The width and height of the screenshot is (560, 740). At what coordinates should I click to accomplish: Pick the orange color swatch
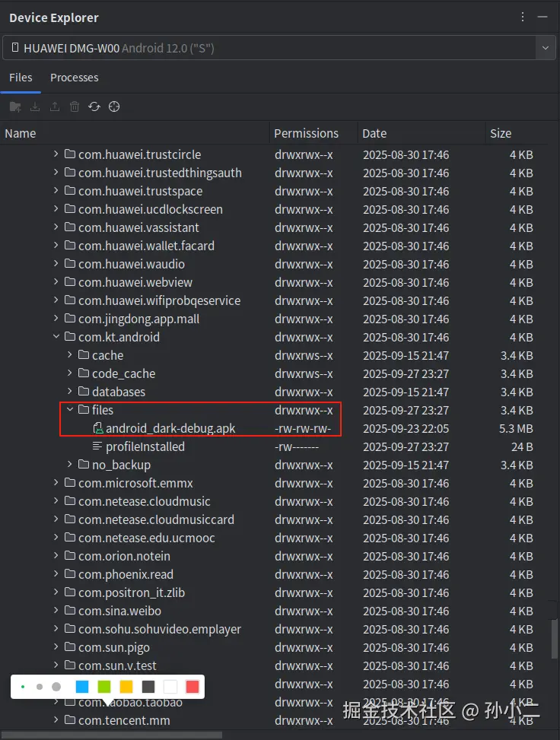coord(126,687)
